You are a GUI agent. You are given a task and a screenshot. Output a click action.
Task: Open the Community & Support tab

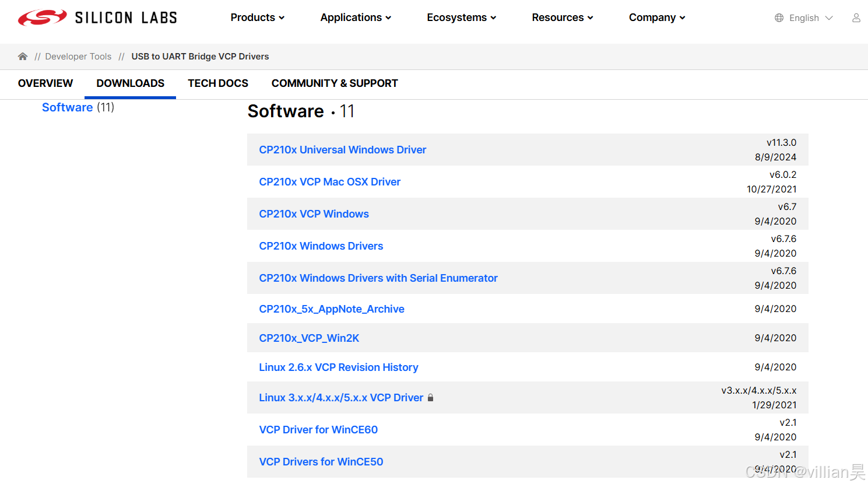335,83
